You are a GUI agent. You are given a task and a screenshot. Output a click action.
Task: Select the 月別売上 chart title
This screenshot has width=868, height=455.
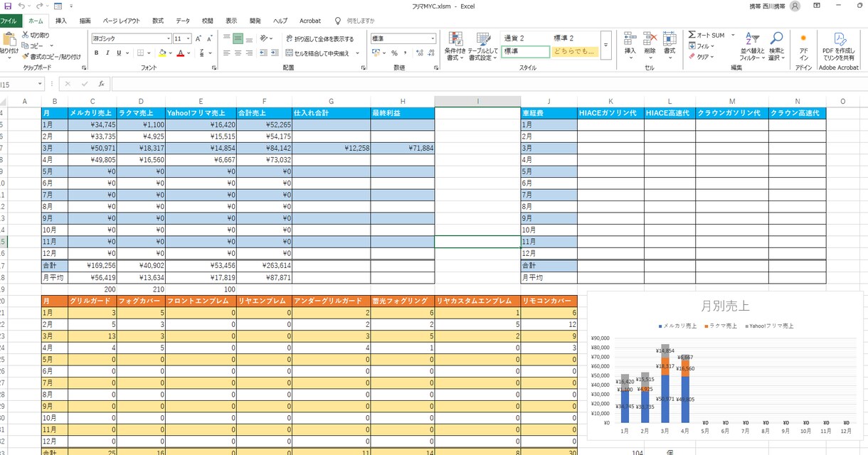[x=724, y=306]
